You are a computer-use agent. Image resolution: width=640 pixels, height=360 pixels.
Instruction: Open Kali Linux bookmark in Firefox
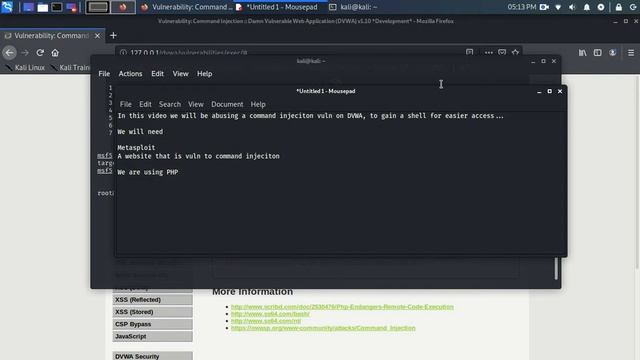(25, 67)
